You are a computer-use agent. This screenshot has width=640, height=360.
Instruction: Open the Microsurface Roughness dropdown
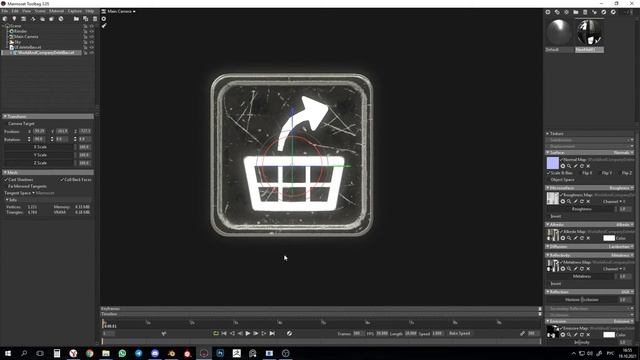(x=621, y=188)
